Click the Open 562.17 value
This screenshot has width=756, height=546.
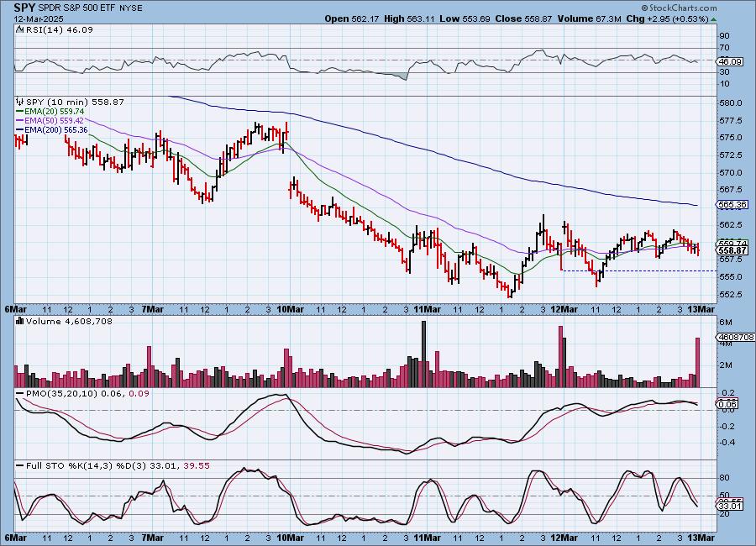[x=353, y=18]
